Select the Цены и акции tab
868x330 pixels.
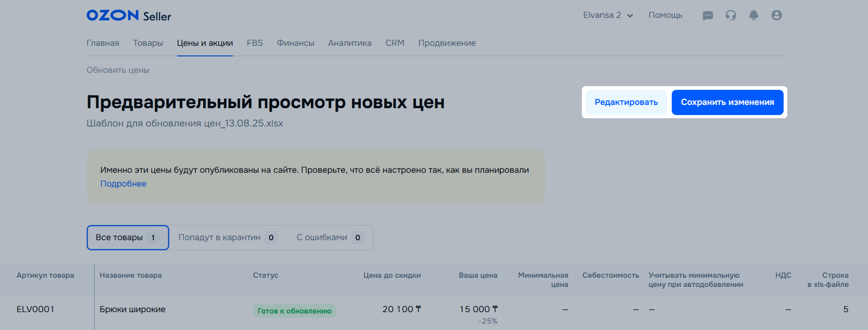point(205,43)
